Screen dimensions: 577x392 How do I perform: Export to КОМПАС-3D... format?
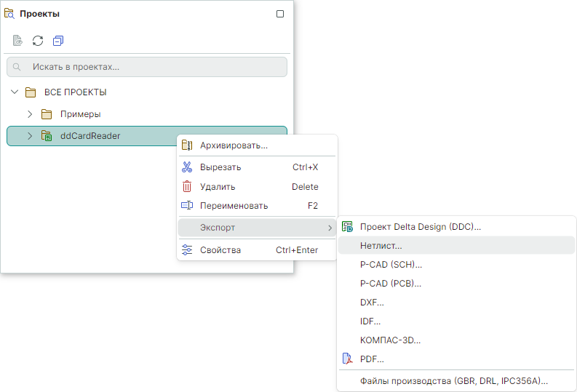390,340
